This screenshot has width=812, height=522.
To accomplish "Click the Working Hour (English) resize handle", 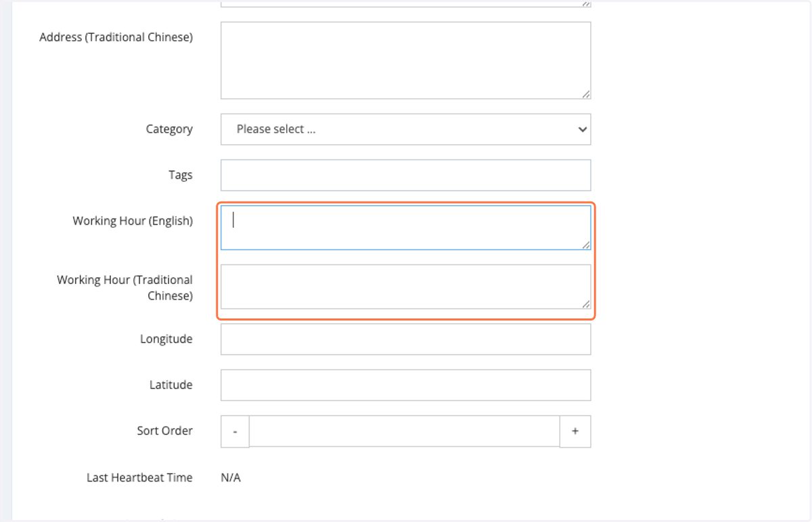I will (586, 245).
